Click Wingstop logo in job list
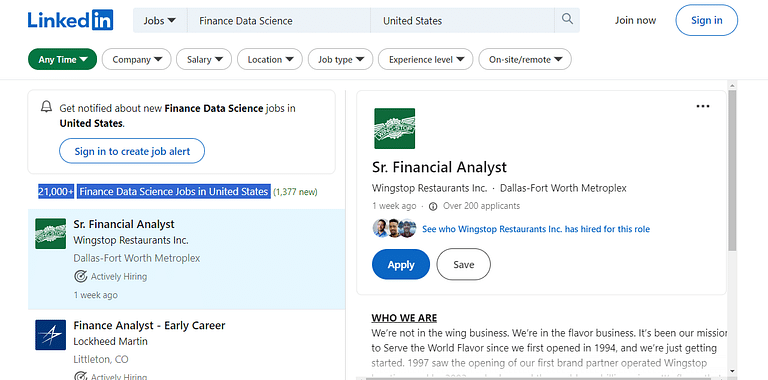Viewport: 768px width, 380px height. coord(50,234)
